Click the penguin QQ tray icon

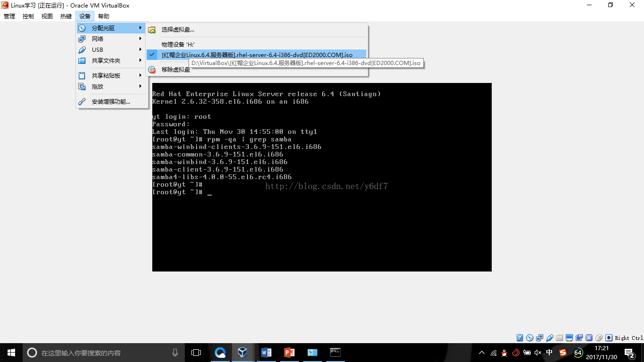tap(504, 353)
